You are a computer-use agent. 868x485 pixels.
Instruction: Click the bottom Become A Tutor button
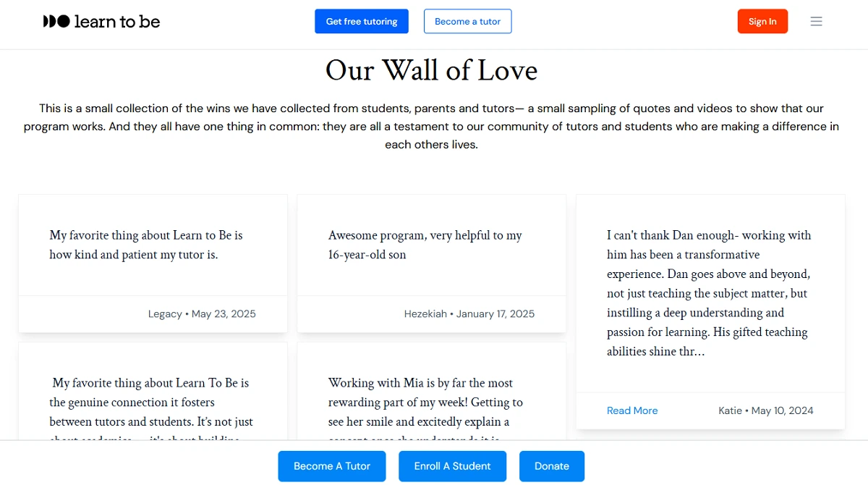click(x=332, y=466)
